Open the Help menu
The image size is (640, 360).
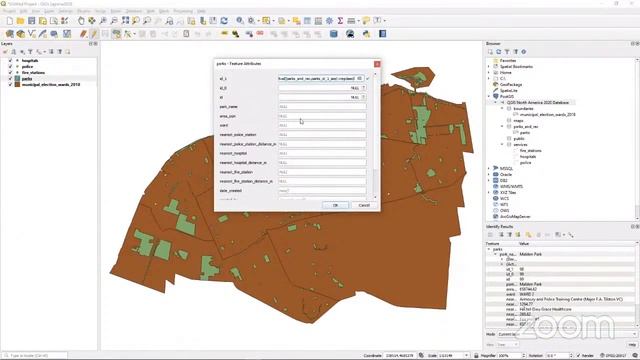201,11
